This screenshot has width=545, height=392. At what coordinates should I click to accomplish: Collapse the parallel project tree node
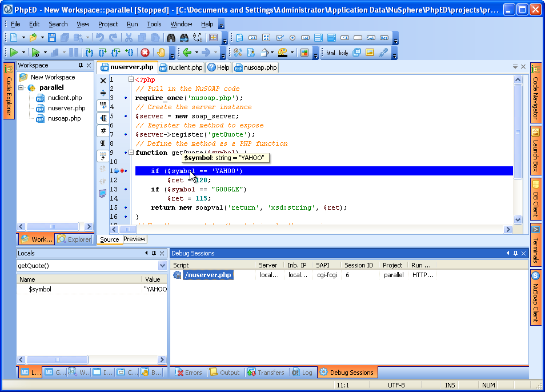pos(22,88)
